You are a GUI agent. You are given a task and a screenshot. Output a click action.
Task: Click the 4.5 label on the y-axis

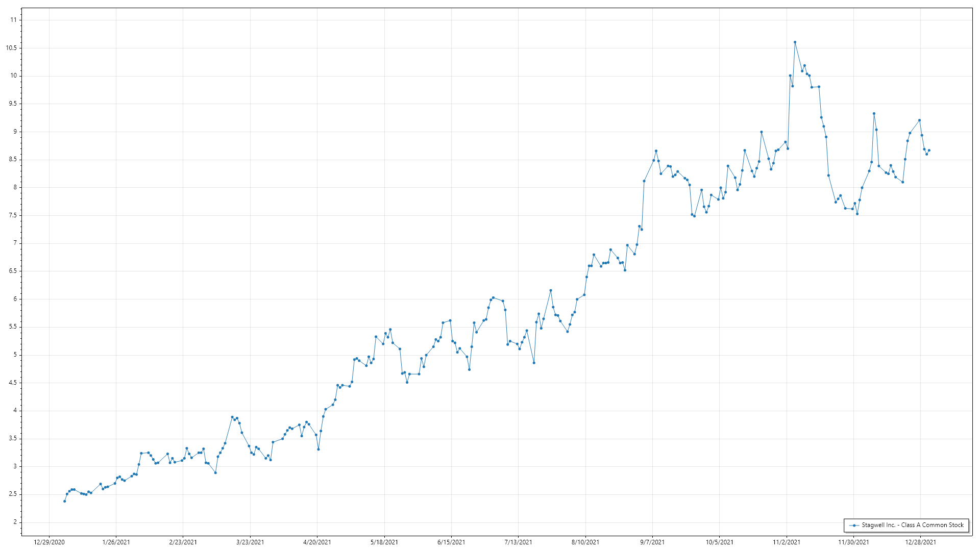(12, 383)
